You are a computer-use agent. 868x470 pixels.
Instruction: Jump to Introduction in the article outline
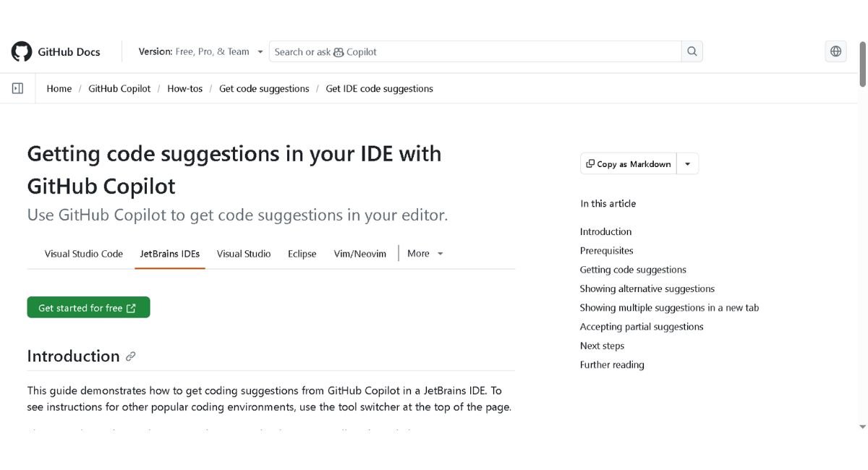click(605, 231)
